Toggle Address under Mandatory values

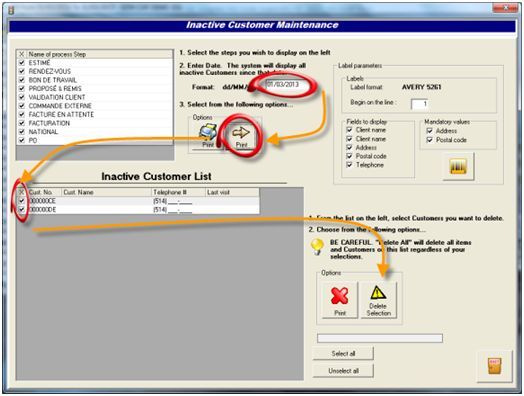[x=430, y=131]
